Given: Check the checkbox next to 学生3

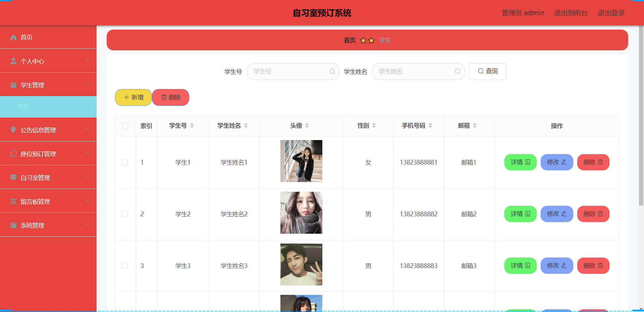Looking at the screenshot, I should tap(125, 266).
